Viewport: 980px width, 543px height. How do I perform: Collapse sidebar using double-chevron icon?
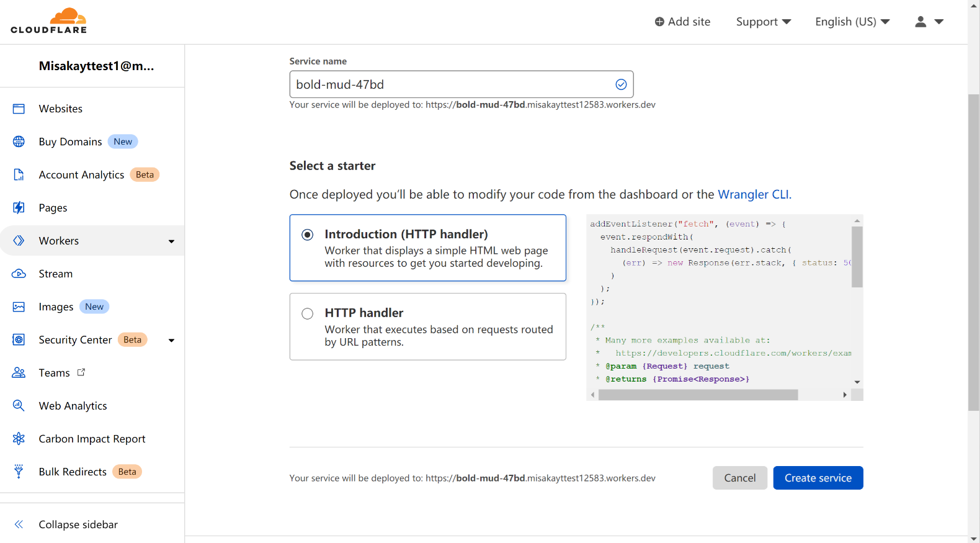pyautogui.click(x=19, y=524)
